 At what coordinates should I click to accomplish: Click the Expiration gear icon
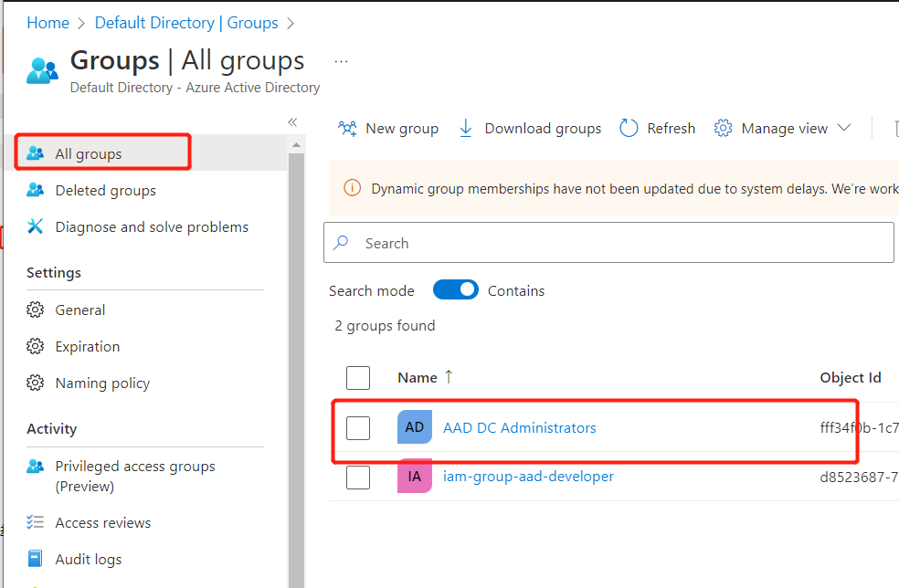click(x=35, y=346)
